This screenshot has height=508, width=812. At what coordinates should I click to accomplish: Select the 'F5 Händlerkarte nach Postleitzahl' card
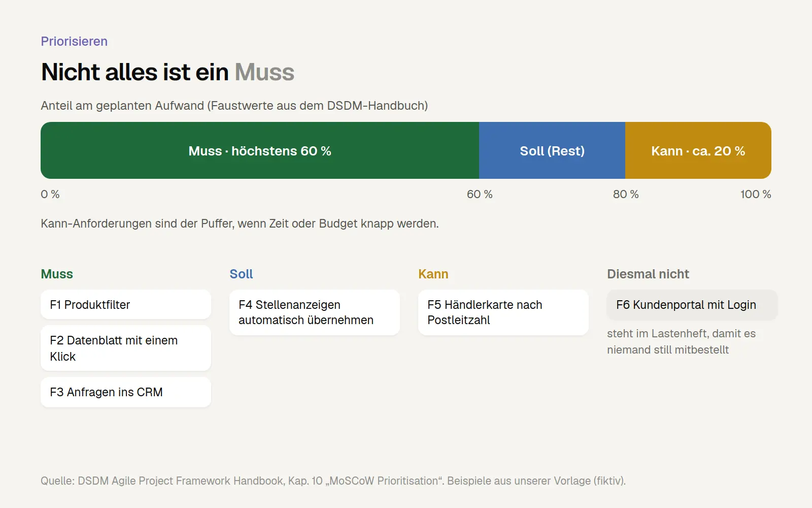pyautogui.click(x=503, y=312)
